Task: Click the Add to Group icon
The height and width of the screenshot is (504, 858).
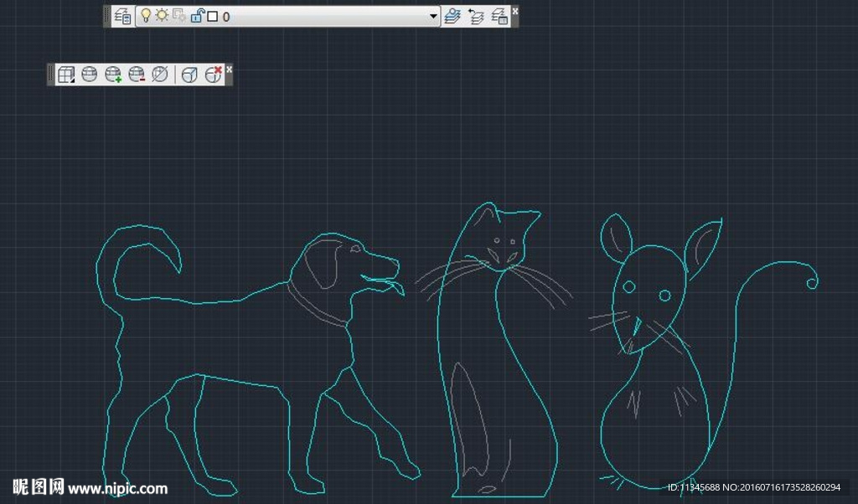Action: coord(112,75)
